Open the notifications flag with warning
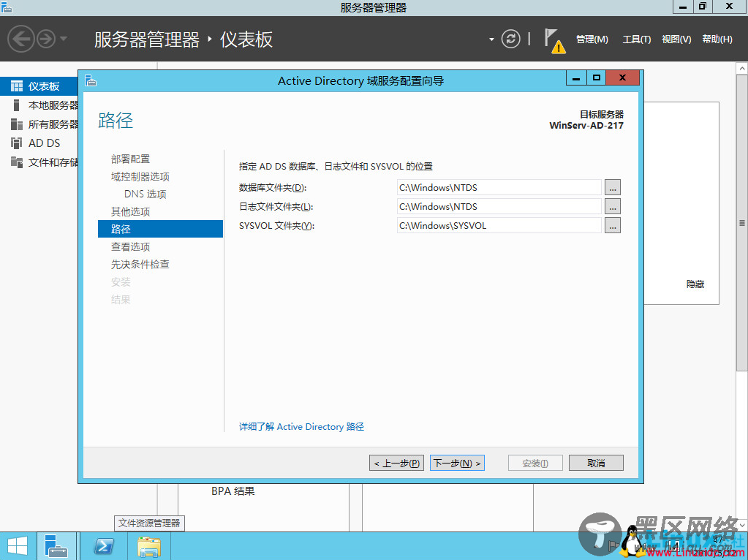 click(554, 40)
